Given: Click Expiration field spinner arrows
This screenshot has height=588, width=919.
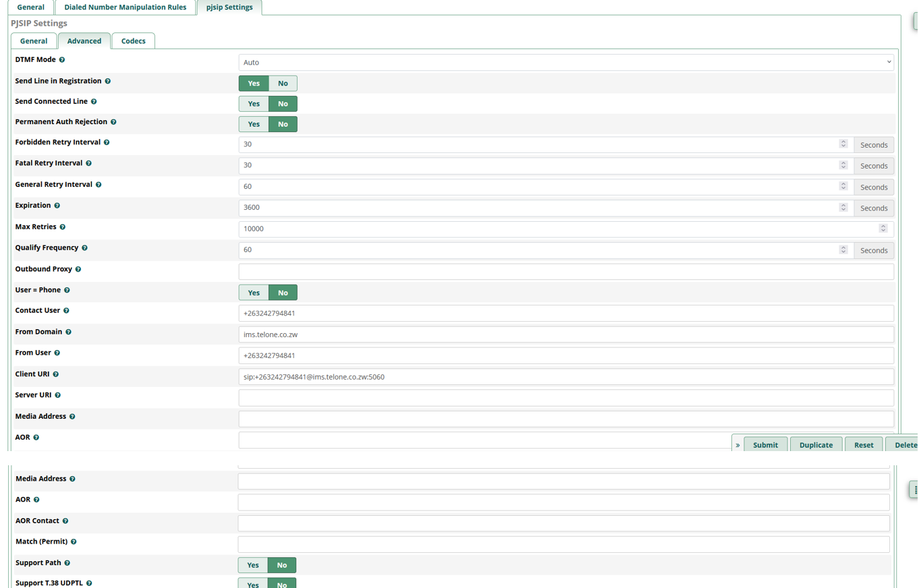Looking at the screenshot, I should click(x=843, y=206).
